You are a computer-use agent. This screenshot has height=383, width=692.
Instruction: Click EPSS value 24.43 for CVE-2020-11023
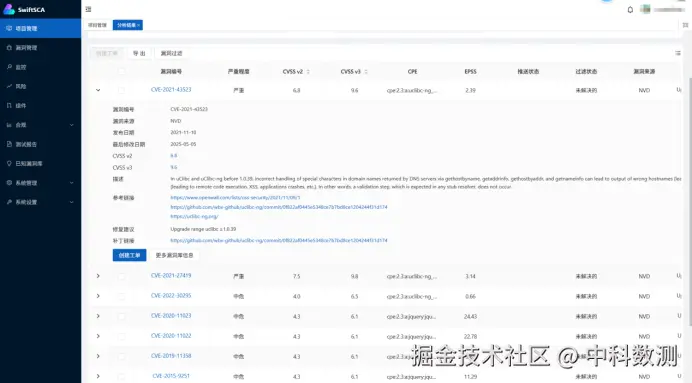tap(470, 316)
